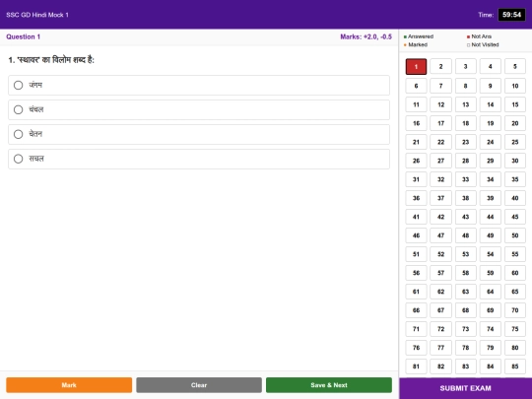Select question 48

[x=465, y=235]
